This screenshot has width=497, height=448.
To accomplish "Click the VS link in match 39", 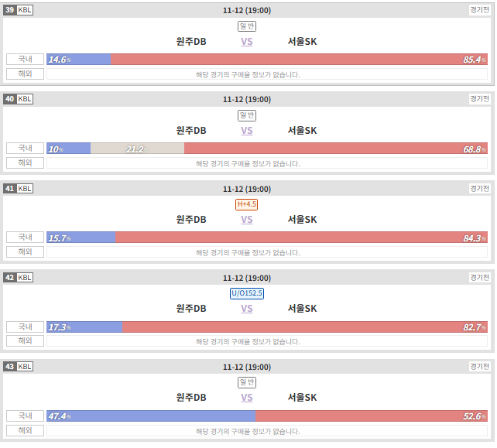I will 247,42.
